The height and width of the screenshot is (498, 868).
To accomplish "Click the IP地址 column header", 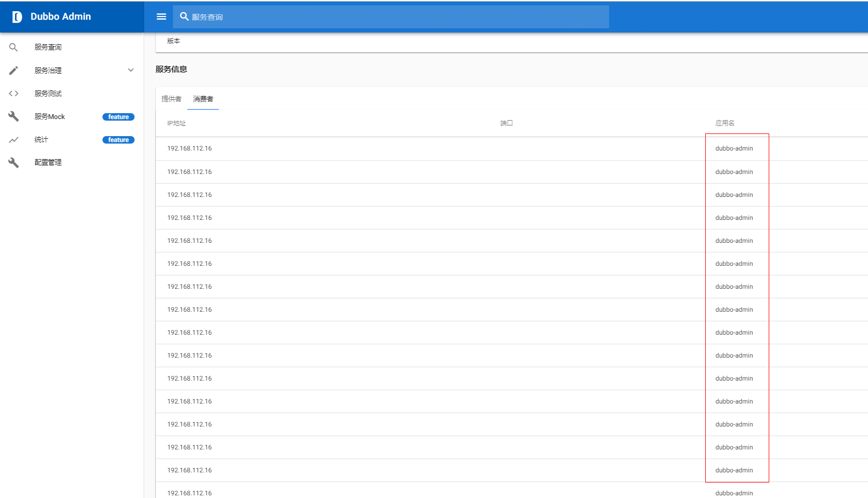I will [177, 123].
